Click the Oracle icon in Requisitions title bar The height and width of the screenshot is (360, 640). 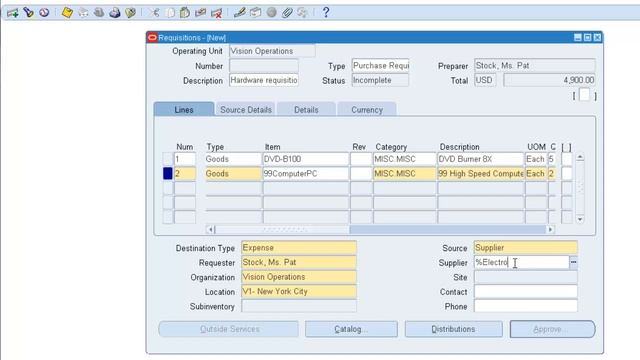click(x=153, y=38)
